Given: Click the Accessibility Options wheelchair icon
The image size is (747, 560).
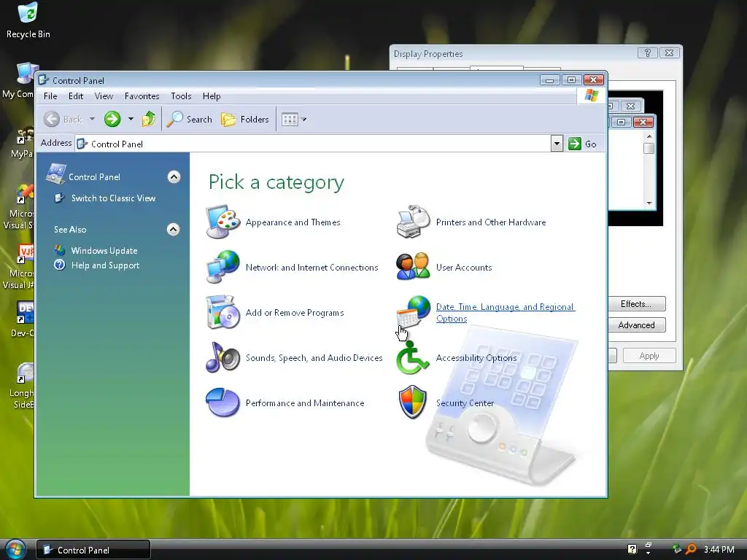Looking at the screenshot, I should pos(413,358).
